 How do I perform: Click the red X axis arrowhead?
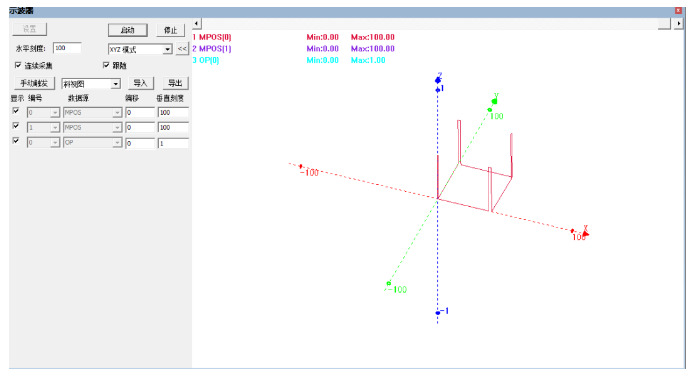pos(586,233)
